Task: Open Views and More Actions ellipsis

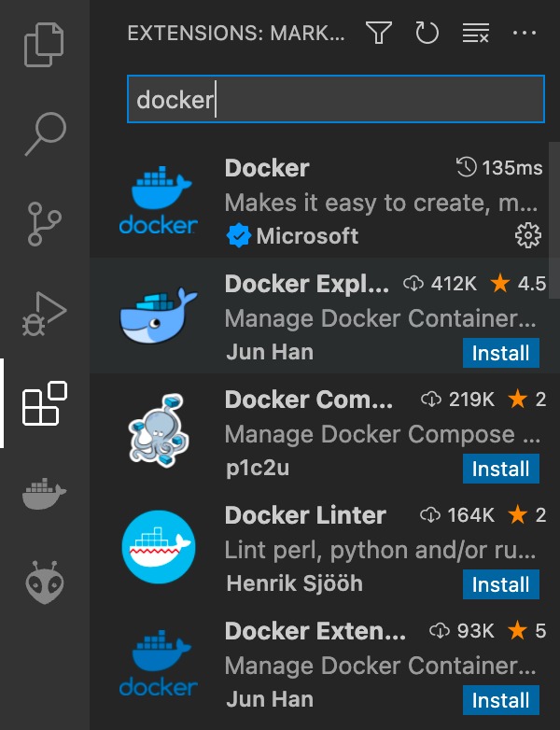Action: [x=525, y=33]
